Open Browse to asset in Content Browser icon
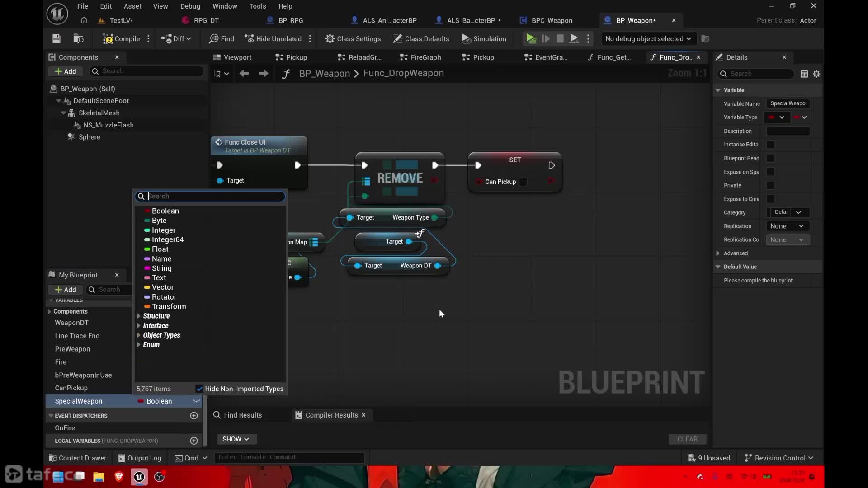Screen dimensions: 868x488 pos(79,39)
